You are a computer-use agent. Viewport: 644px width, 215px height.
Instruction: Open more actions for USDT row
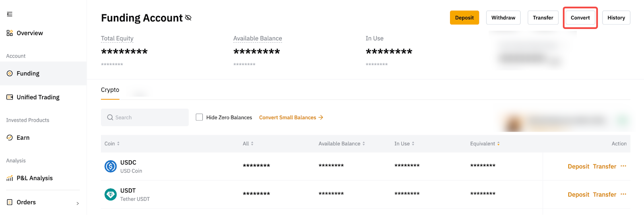click(x=623, y=194)
